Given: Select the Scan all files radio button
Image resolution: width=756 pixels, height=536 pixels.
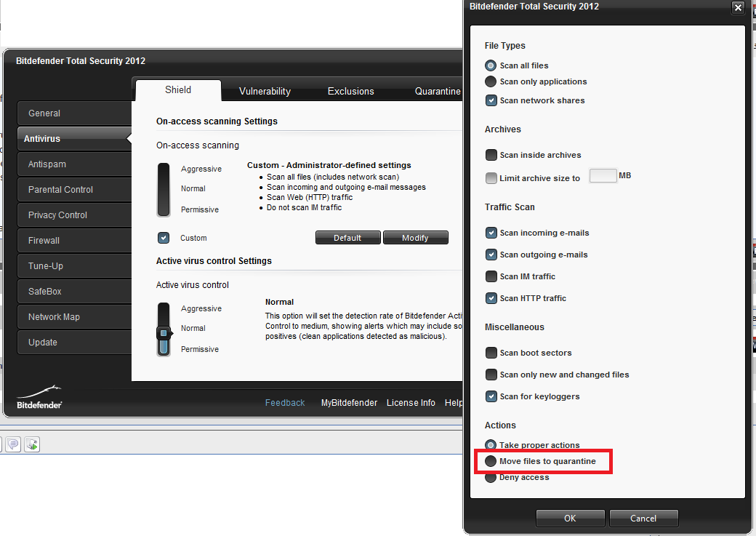Looking at the screenshot, I should coord(491,65).
